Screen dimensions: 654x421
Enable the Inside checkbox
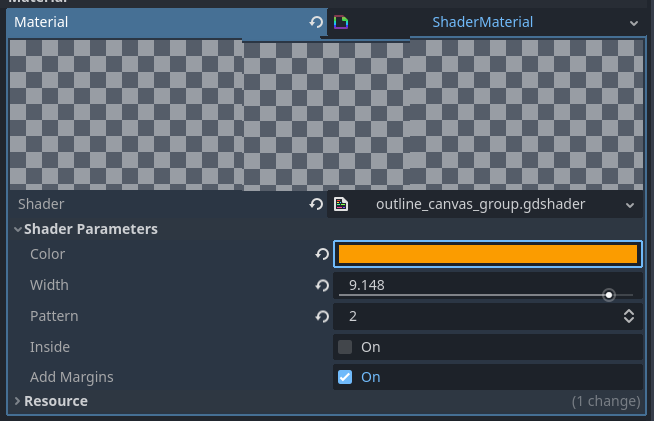coord(345,347)
